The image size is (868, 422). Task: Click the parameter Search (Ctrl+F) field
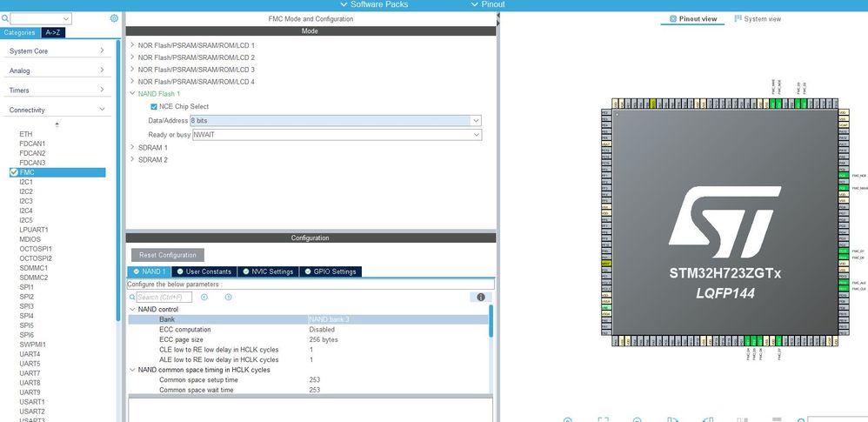pos(164,298)
